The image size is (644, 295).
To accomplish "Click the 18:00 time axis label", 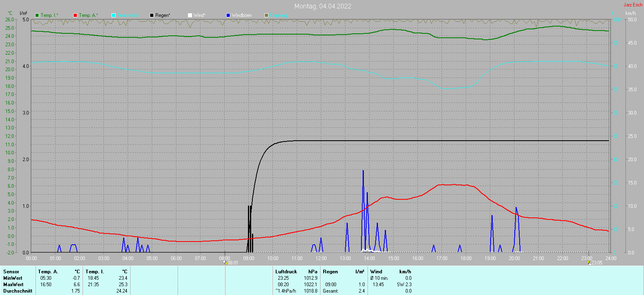I will [466, 258].
